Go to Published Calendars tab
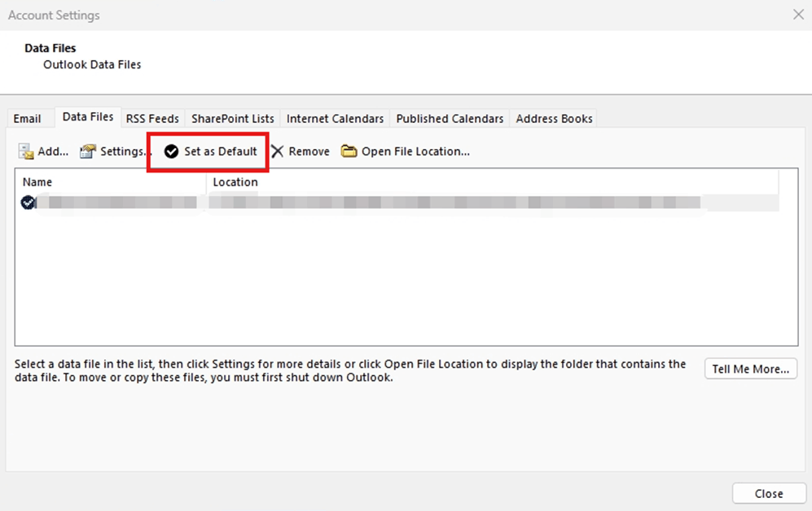Screen dimensions: 812x511 [450, 119]
